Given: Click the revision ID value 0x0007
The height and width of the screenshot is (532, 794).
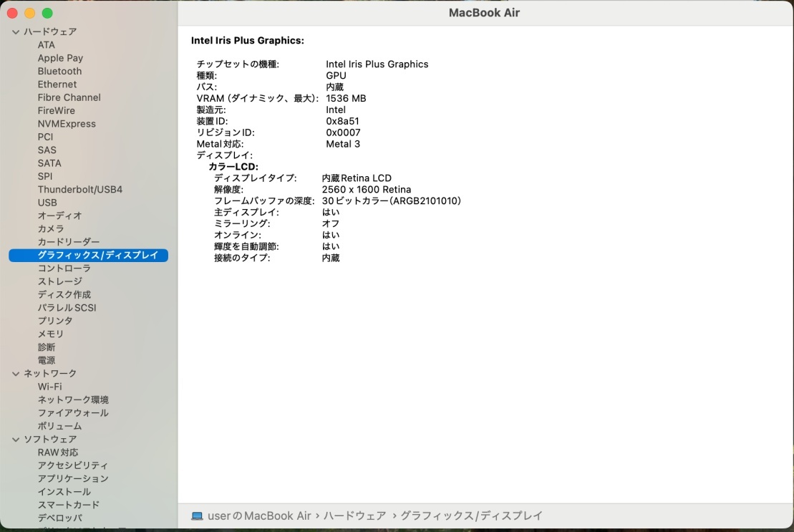Looking at the screenshot, I should 344,133.
